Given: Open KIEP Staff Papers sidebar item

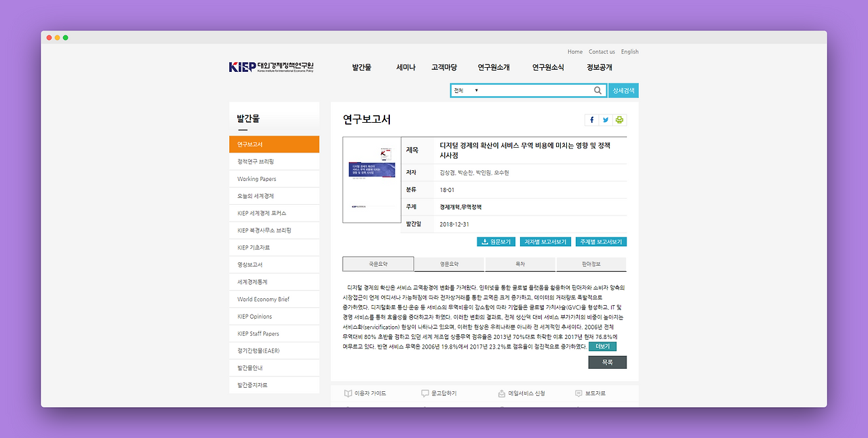Looking at the screenshot, I should (274, 334).
